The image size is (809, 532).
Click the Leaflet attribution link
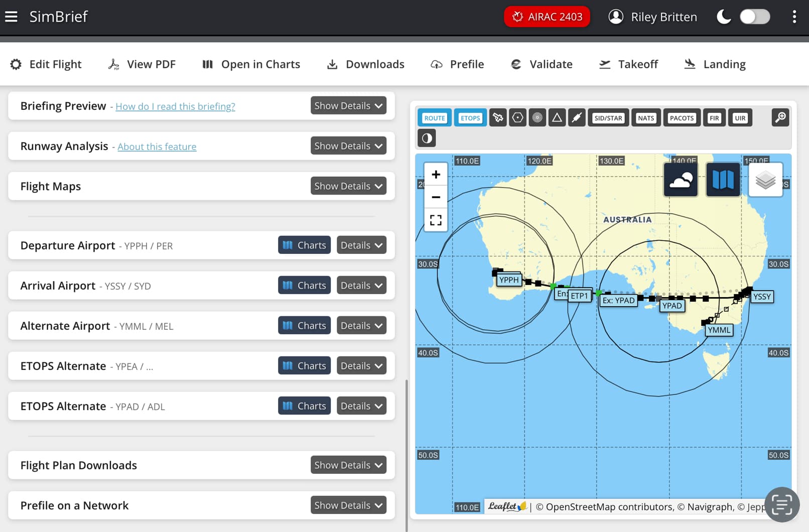tap(507, 506)
